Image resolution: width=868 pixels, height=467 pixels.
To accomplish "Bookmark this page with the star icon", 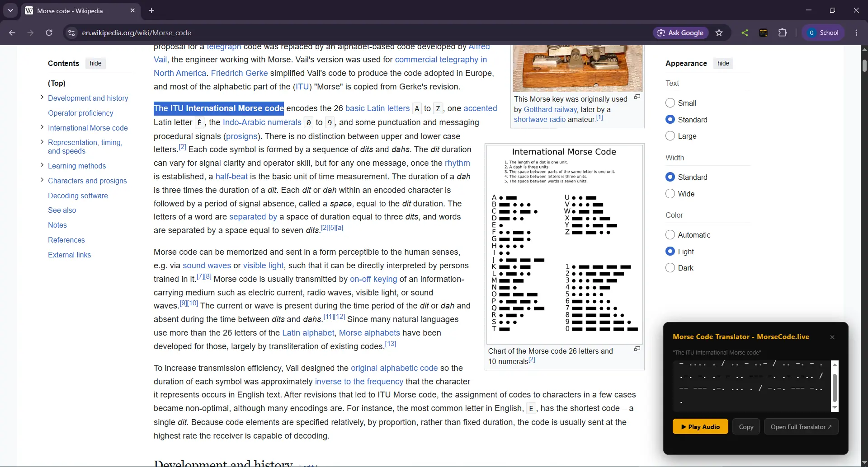I will pos(719,33).
